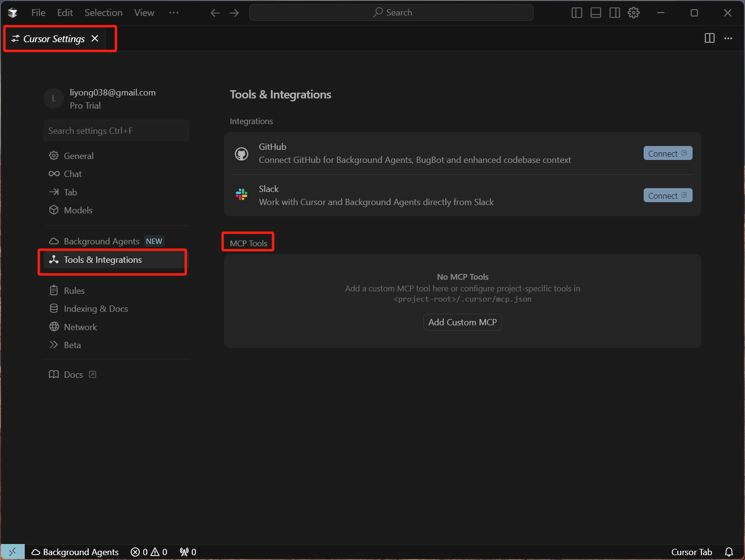Open the Chat settings section
The height and width of the screenshot is (560, 745).
point(73,174)
